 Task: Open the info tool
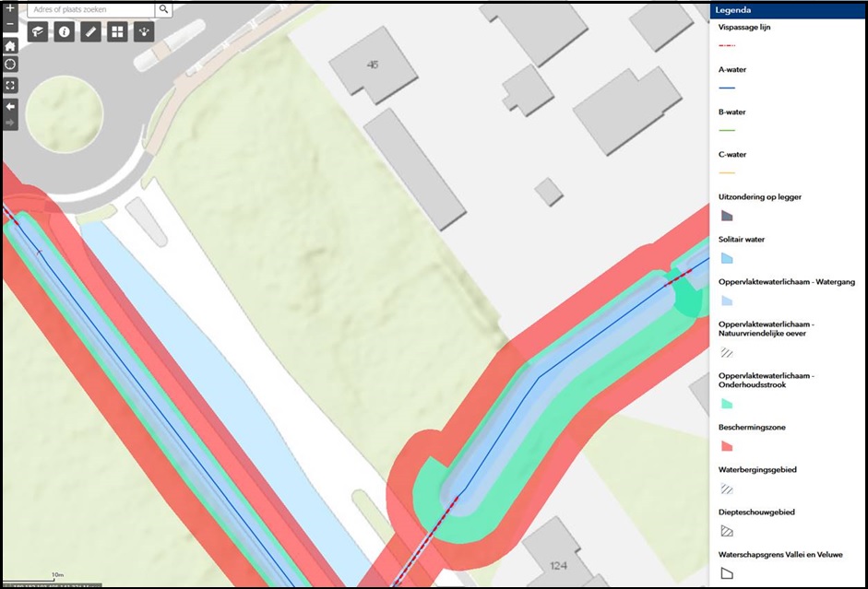65,31
